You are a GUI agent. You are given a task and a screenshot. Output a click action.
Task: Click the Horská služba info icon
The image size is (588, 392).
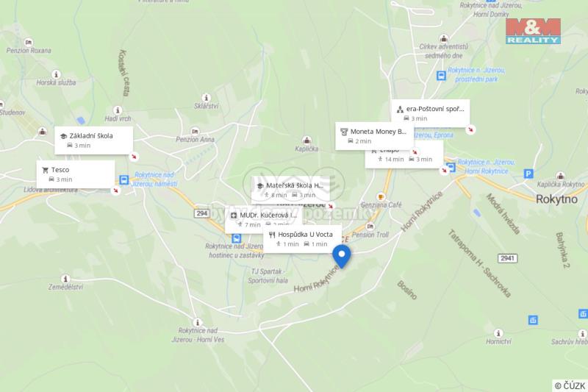[56, 74]
